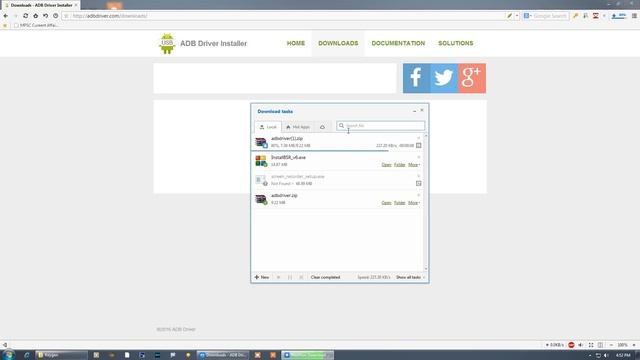Open the cloud tab in Download tasks
This screenshot has width=640, height=360.
pos(322,127)
